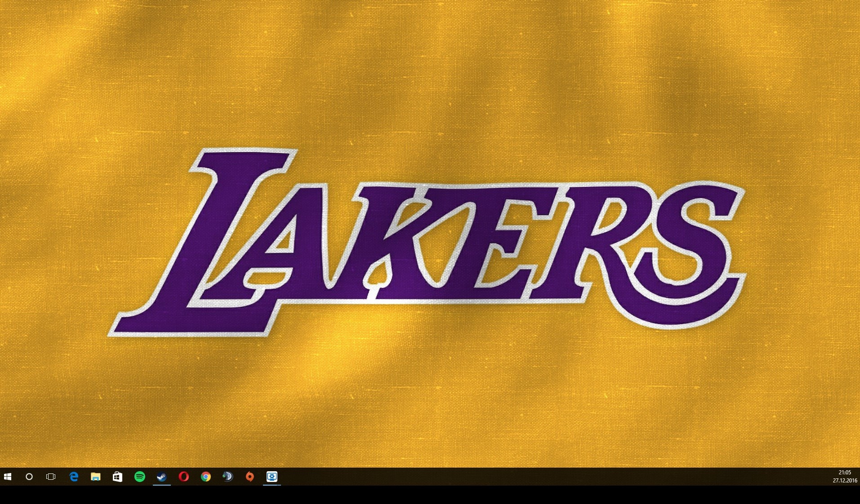The width and height of the screenshot is (860, 504).
Task: Select the active blue monitor-gear app
Action: point(272,477)
